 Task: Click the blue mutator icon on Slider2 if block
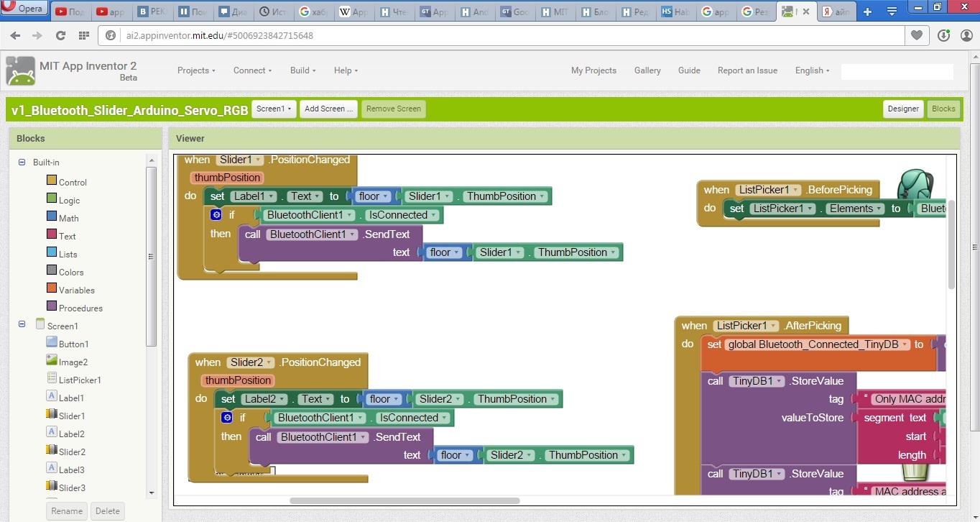coord(227,417)
